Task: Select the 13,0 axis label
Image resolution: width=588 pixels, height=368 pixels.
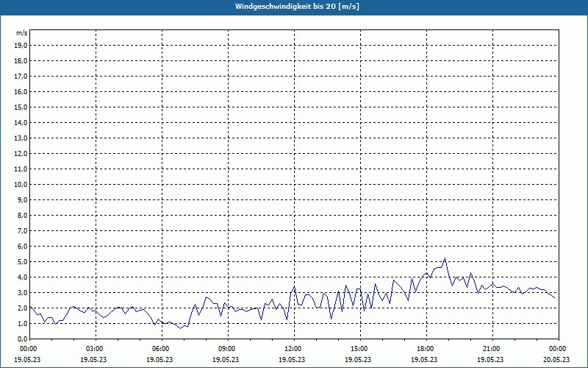Action: [21, 138]
